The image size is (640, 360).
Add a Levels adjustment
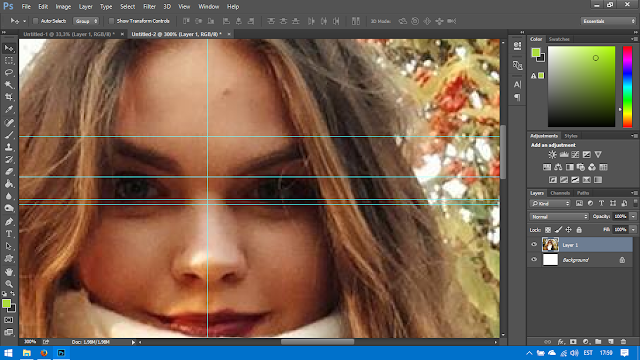pyautogui.click(x=564, y=154)
